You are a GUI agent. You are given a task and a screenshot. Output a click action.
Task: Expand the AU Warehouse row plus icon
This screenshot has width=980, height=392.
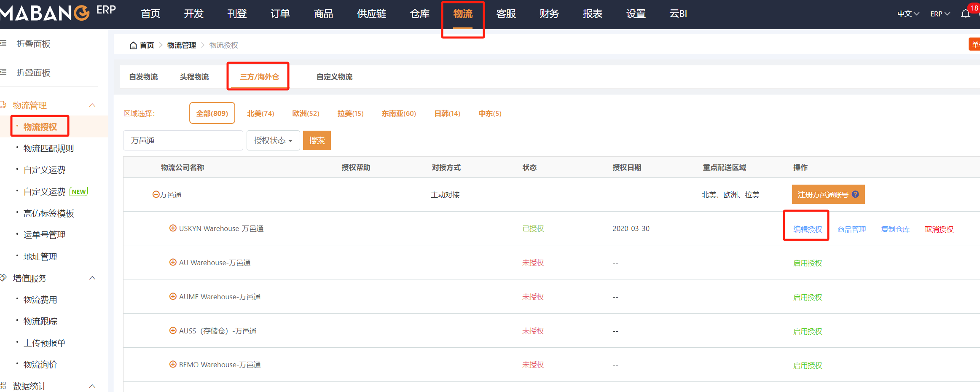[x=173, y=262]
